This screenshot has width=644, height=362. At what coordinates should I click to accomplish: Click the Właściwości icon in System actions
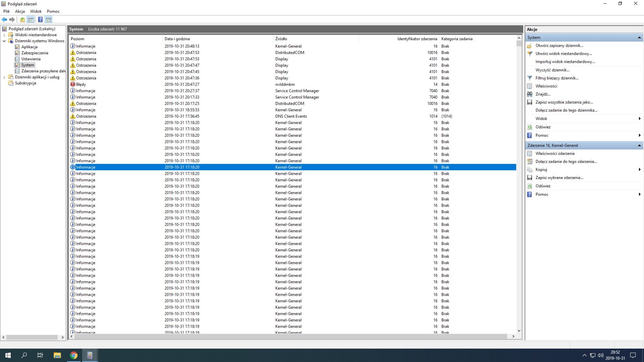pyautogui.click(x=529, y=86)
